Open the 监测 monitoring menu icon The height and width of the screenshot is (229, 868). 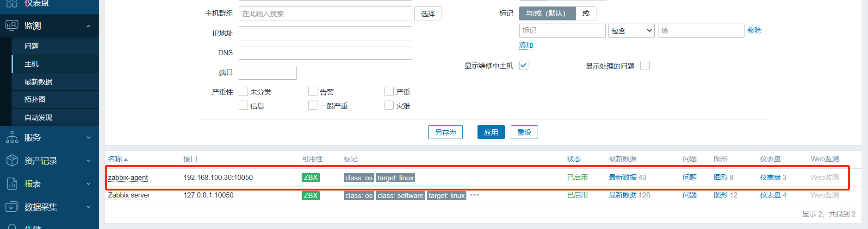tap(12, 25)
